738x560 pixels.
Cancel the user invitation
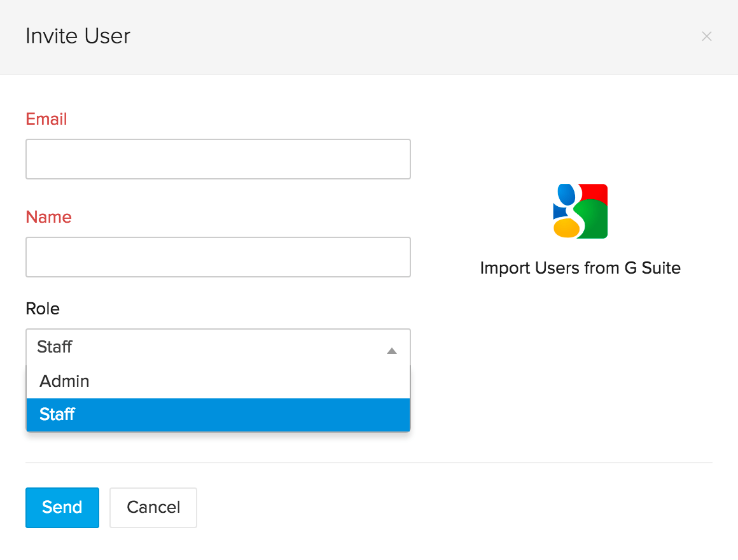pos(153,507)
